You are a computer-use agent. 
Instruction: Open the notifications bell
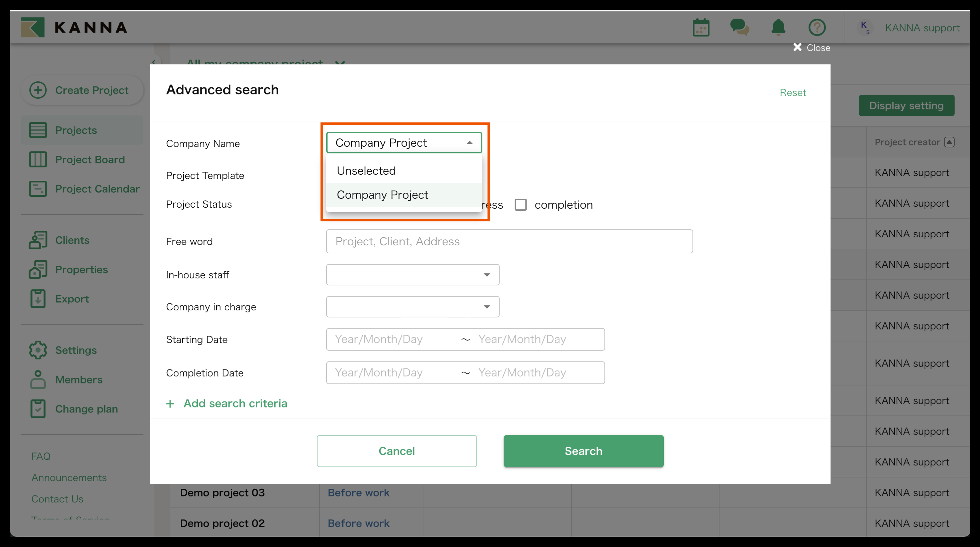click(778, 28)
